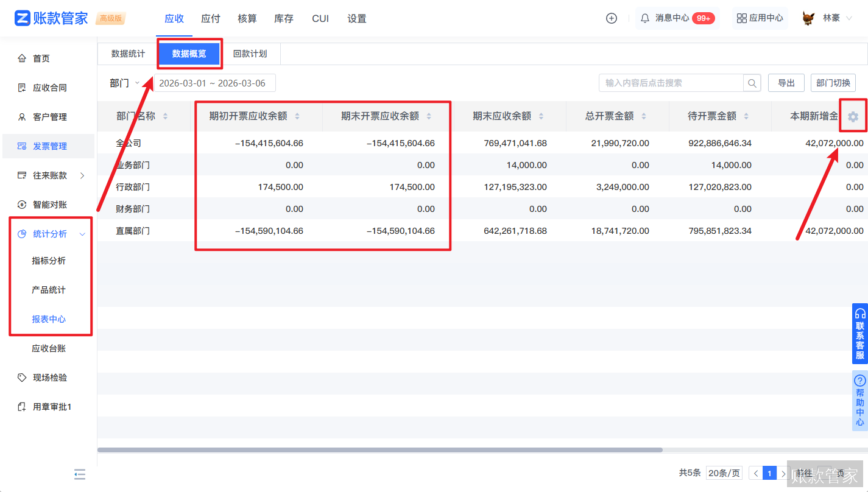Screen dimensions: 868x492
Task: Sort by 待开票金额 column
Action: 746,116
